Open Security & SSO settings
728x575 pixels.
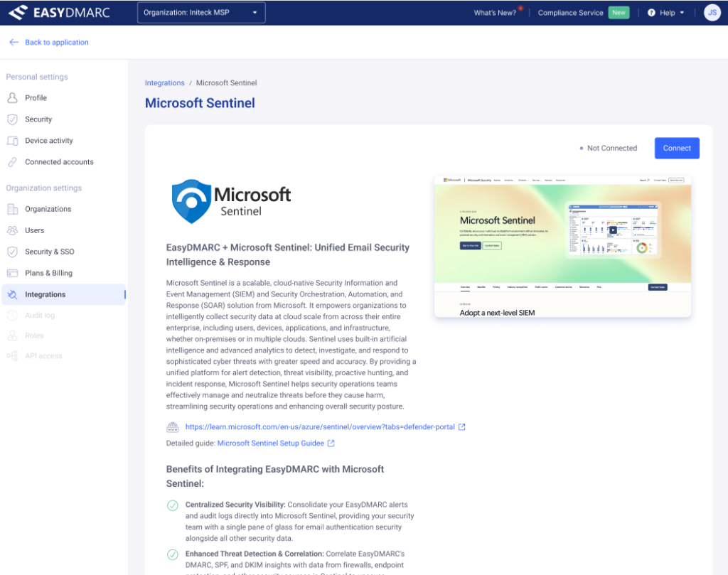click(x=50, y=252)
